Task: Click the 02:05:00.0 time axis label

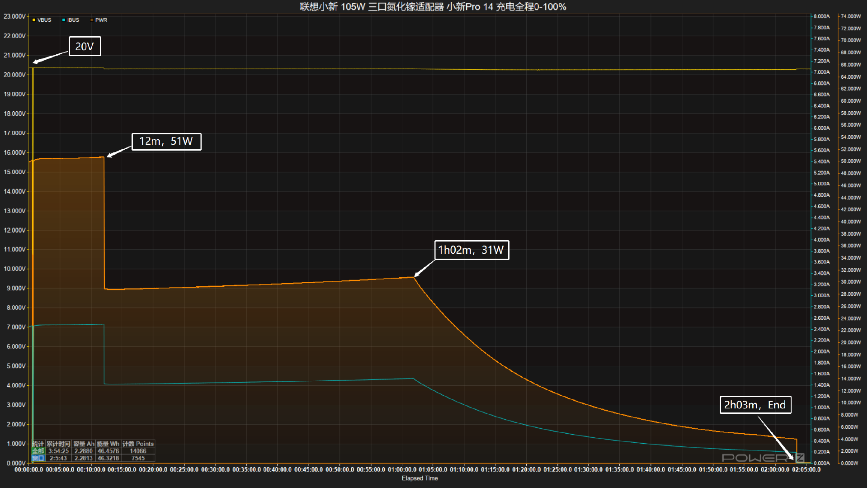Action: point(807,469)
